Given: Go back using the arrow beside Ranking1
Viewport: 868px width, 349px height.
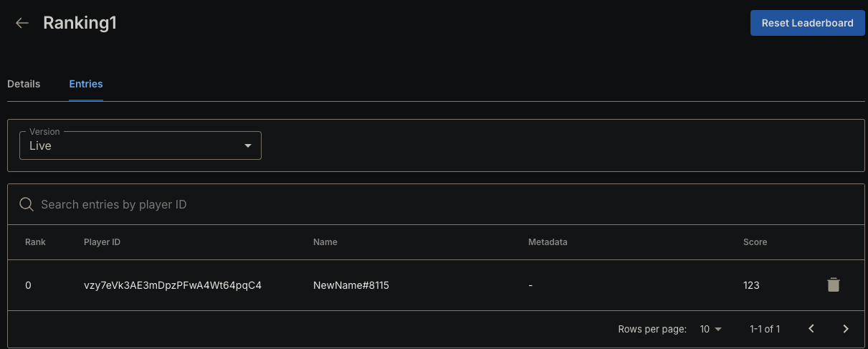Looking at the screenshot, I should pyautogui.click(x=22, y=23).
